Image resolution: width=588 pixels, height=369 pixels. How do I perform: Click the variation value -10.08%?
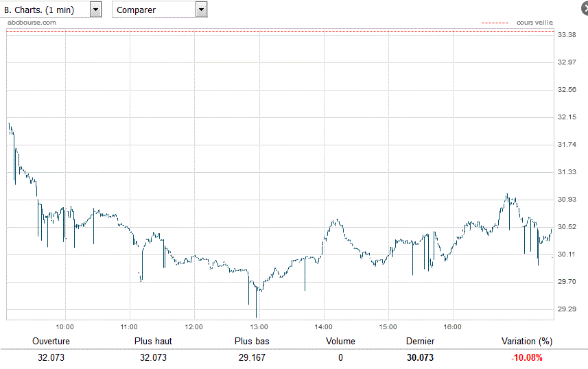[x=527, y=358]
